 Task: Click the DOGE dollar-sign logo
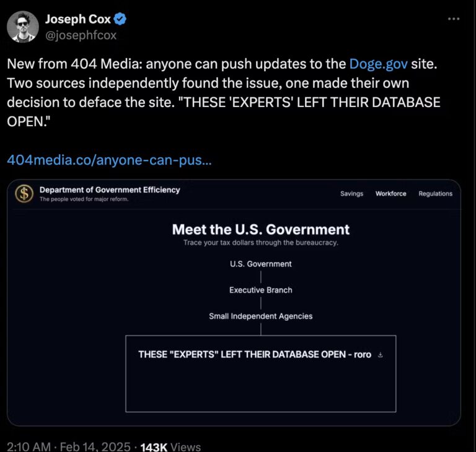25,194
